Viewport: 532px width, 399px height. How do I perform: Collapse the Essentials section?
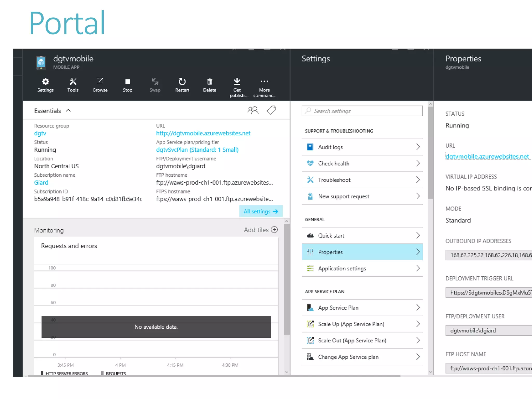[x=68, y=111]
